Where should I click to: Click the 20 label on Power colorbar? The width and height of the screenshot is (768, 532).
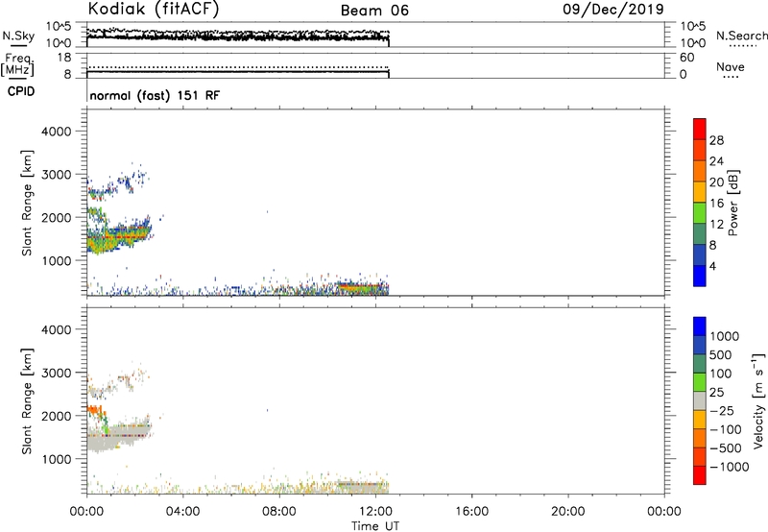click(716, 182)
